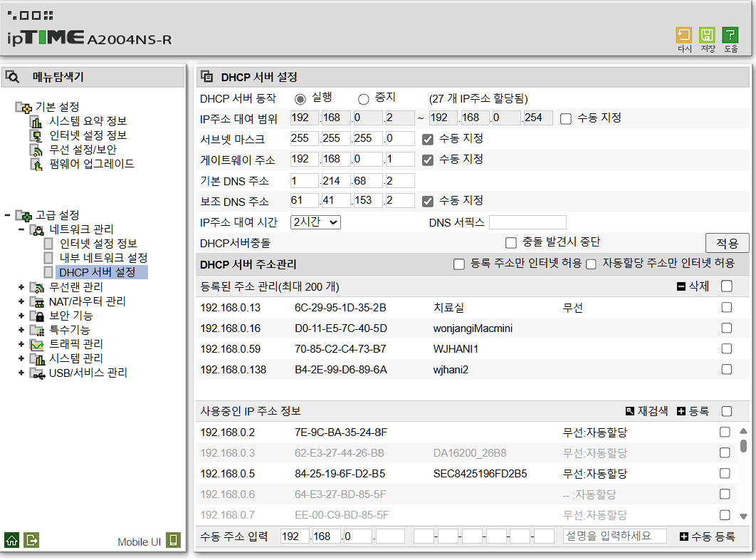Click the 고급 설정 folder icon
756x560 pixels.
click(x=23, y=215)
